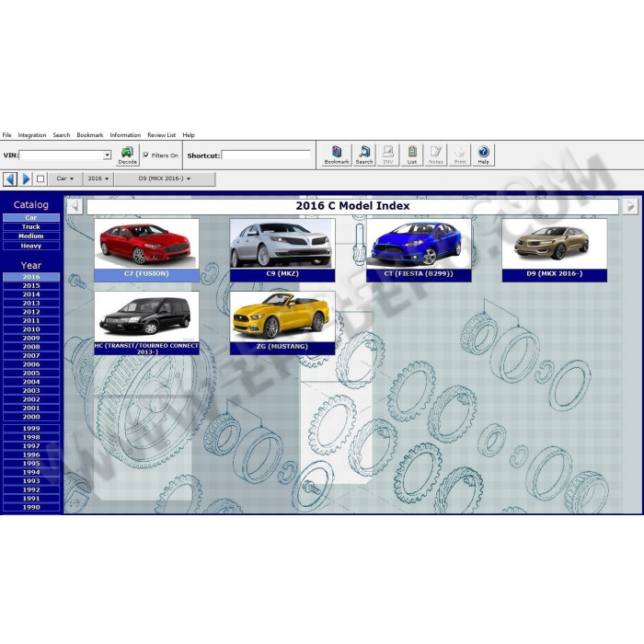644x644 pixels.
Task: Open the Help menu in menu bar
Action: (x=189, y=135)
